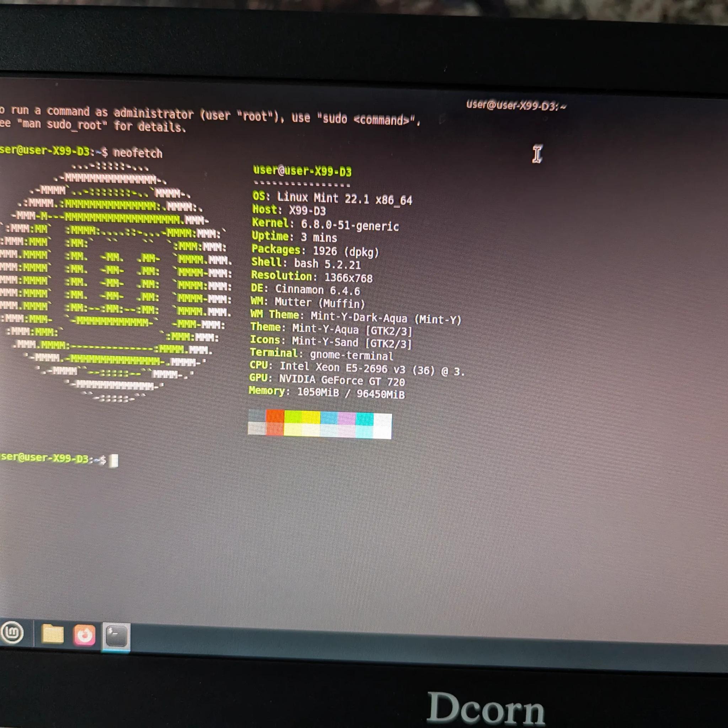Click the "WM: Mutter (Muffin)" line
728x728 pixels.
coord(308,302)
